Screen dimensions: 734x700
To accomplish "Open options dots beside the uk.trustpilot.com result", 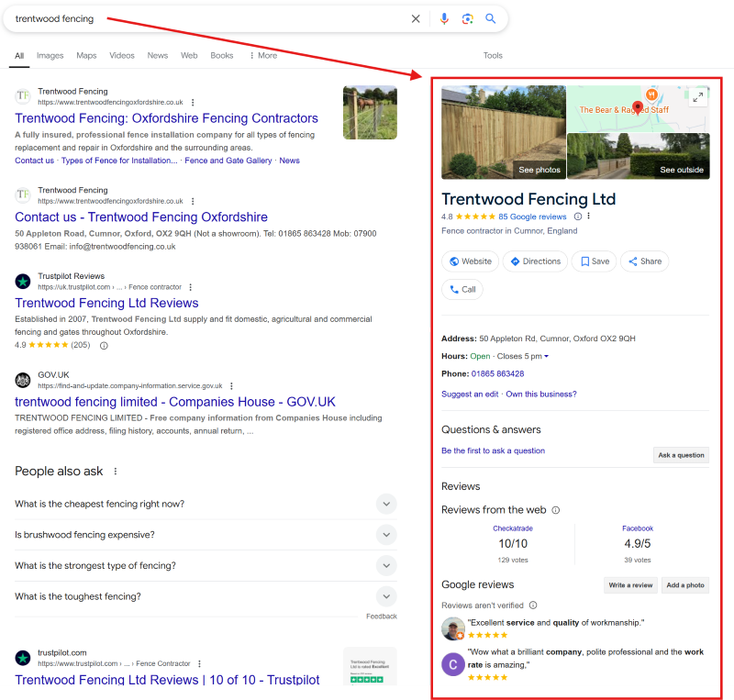I will tap(190, 287).
